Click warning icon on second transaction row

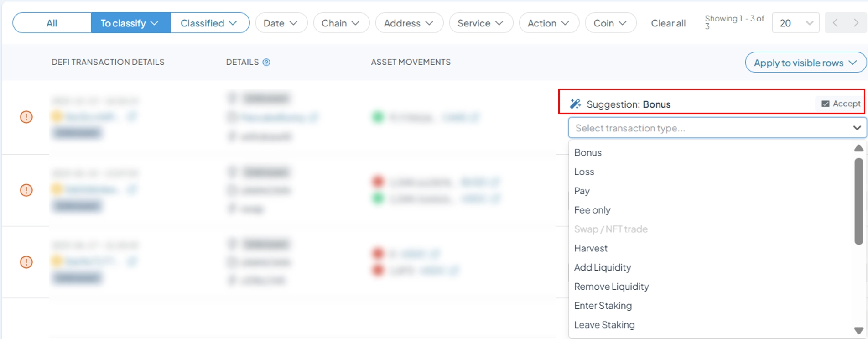(x=26, y=190)
